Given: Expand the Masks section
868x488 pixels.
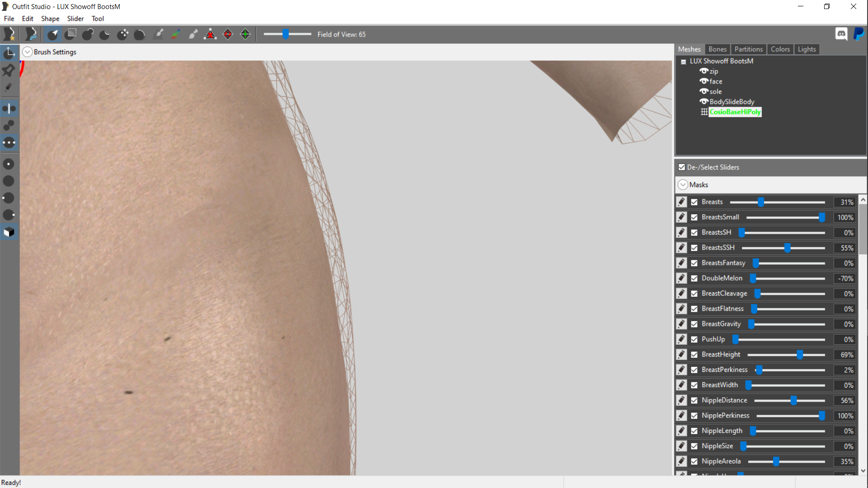Looking at the screenshot, I should 683,185.
